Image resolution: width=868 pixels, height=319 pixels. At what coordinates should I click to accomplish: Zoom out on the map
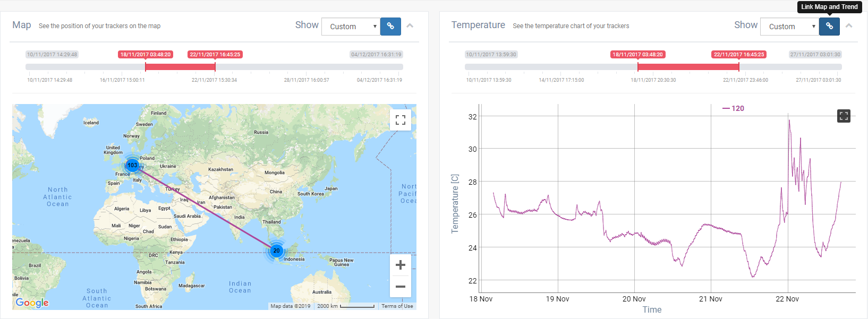(401, 287)
